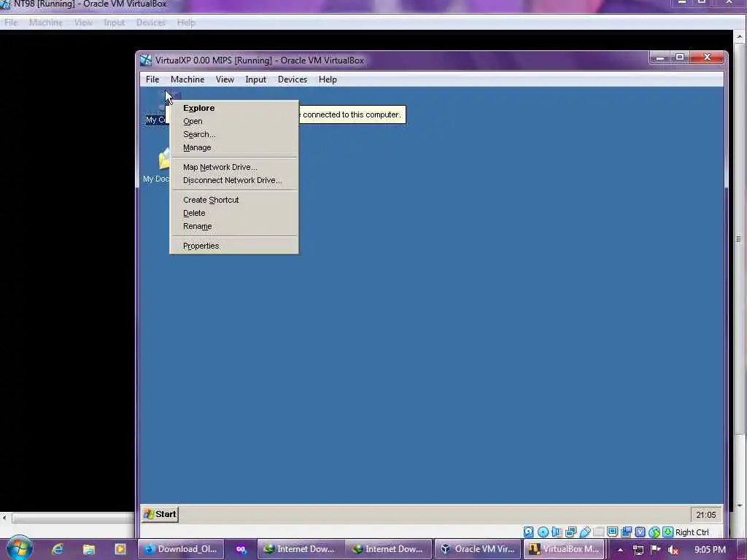This screenshot has width=747, height=560.
Task: Click the guest Start button
Action: tap(160, 514)
